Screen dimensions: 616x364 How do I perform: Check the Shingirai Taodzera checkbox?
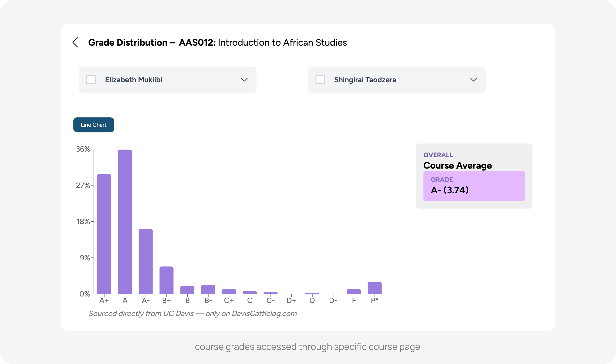[x=320, y=80]
